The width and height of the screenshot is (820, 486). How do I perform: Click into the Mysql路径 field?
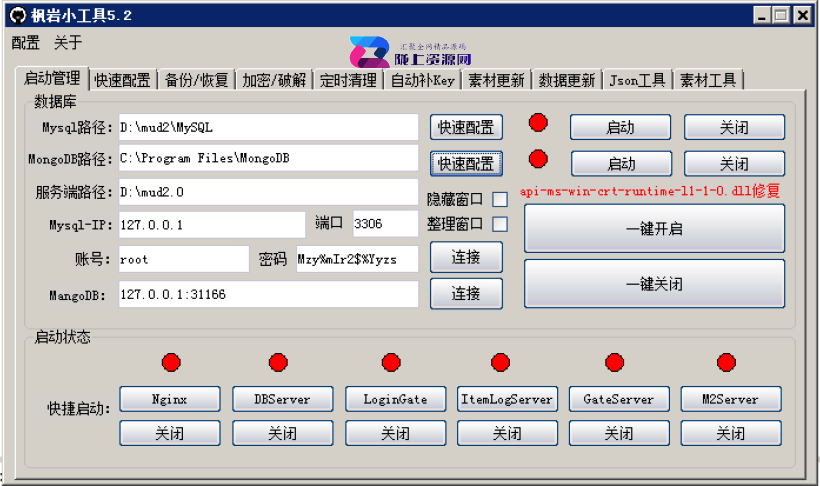click(268, 127)
